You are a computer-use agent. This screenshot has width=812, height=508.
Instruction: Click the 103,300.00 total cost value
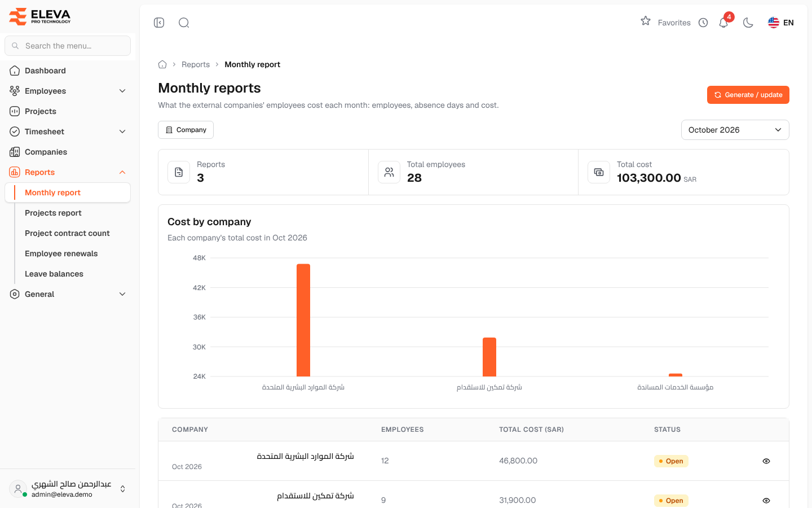coord(649,178)
